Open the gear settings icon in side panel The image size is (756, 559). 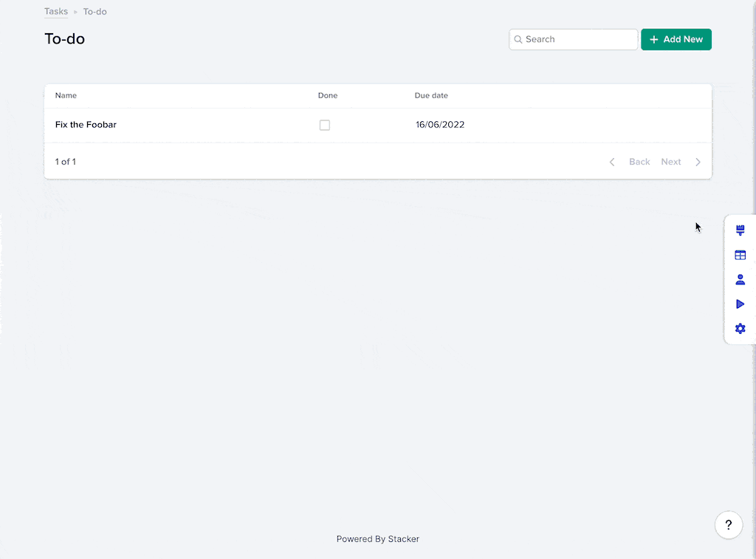click(x=740, y=329)
